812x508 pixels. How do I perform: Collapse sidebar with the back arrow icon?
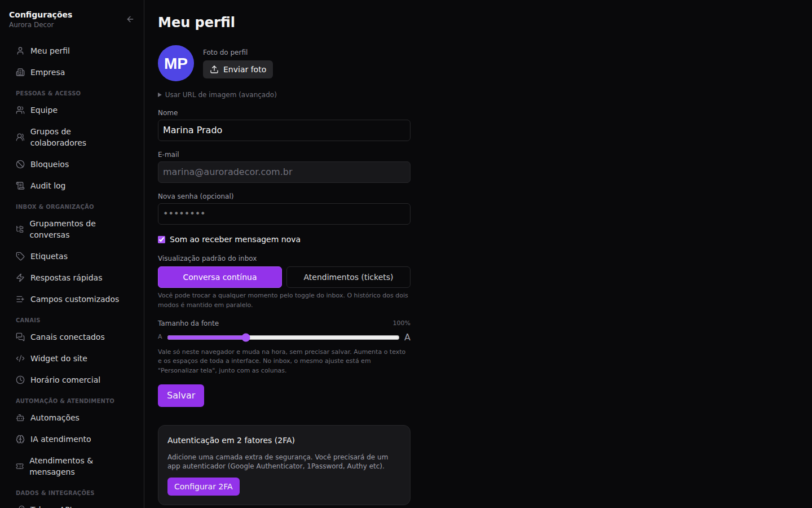pyautogui.click(x=130, y=19)
